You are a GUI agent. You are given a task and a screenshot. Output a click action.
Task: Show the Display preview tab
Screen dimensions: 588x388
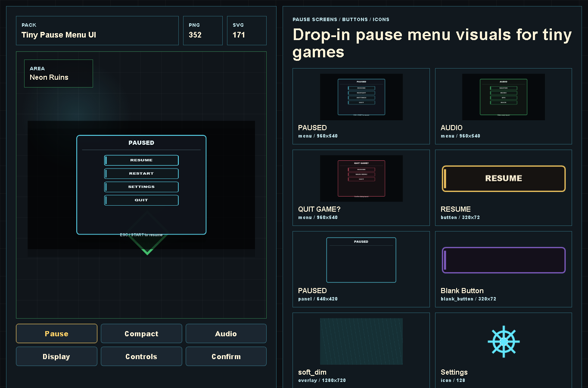[56, 356]
